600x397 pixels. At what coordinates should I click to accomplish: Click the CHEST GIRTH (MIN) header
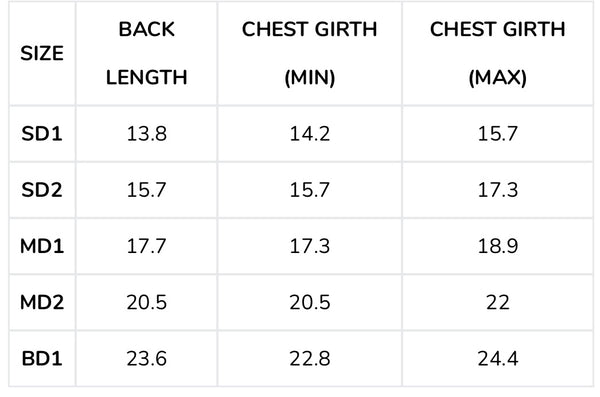[x=310, y=53]
